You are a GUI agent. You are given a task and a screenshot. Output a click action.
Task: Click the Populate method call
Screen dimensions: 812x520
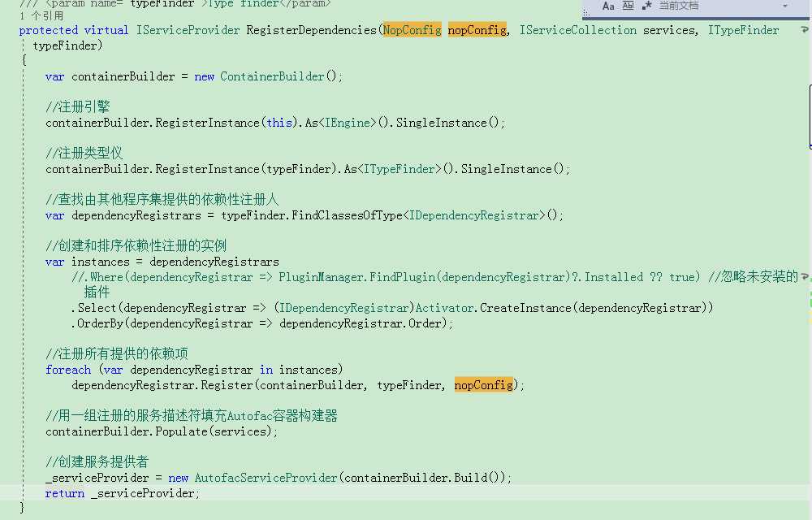181,431
